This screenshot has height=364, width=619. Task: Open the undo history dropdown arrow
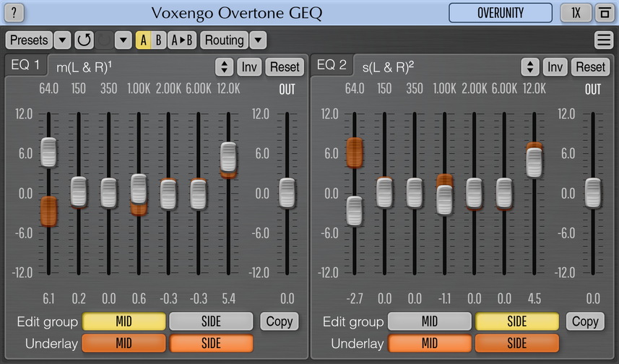point(124,40)
